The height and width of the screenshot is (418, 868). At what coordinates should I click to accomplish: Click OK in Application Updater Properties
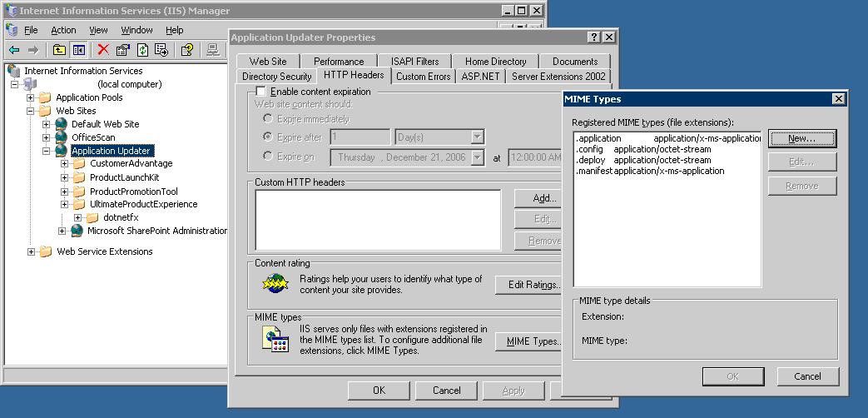coord(379,391)
